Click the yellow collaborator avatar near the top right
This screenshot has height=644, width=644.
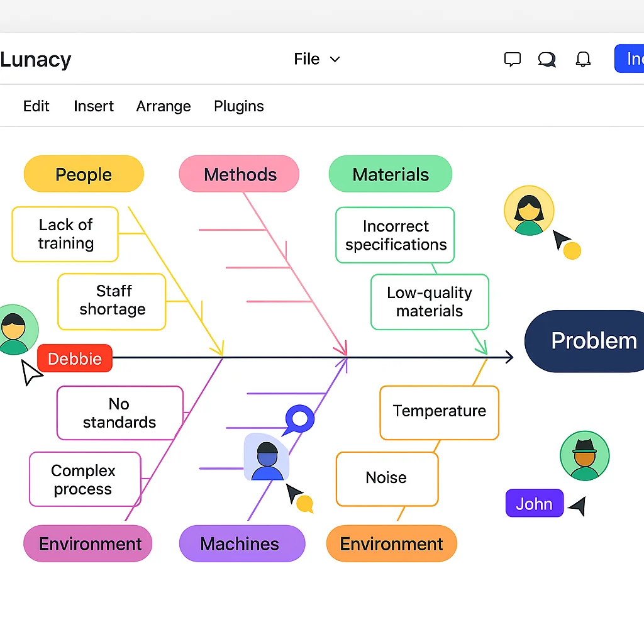pos(529,211)
